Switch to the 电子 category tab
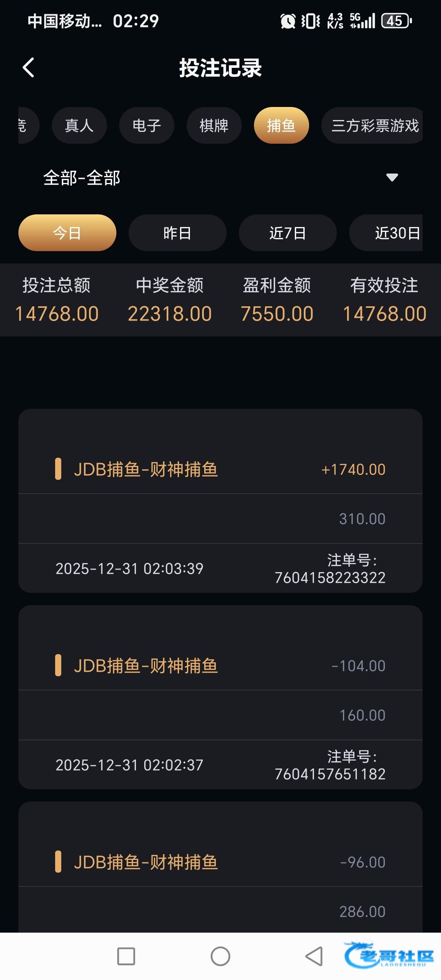The width and height of the screenshot is (441, 980). (147, 126)
